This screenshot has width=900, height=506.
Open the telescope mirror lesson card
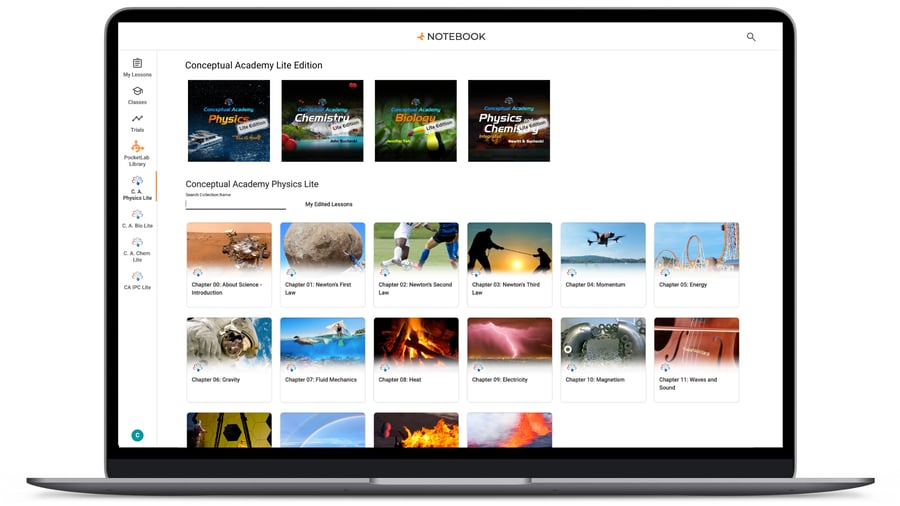click(229, 430)
